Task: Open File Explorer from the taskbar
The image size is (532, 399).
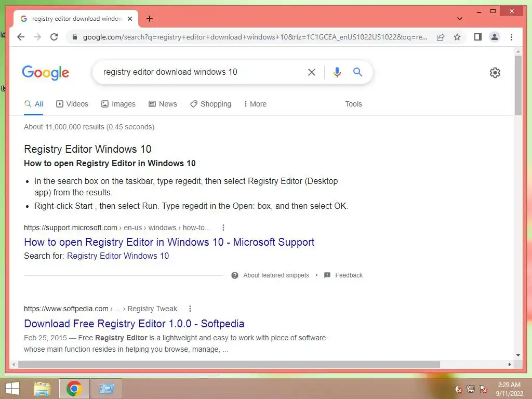Action: click(42, 389)
